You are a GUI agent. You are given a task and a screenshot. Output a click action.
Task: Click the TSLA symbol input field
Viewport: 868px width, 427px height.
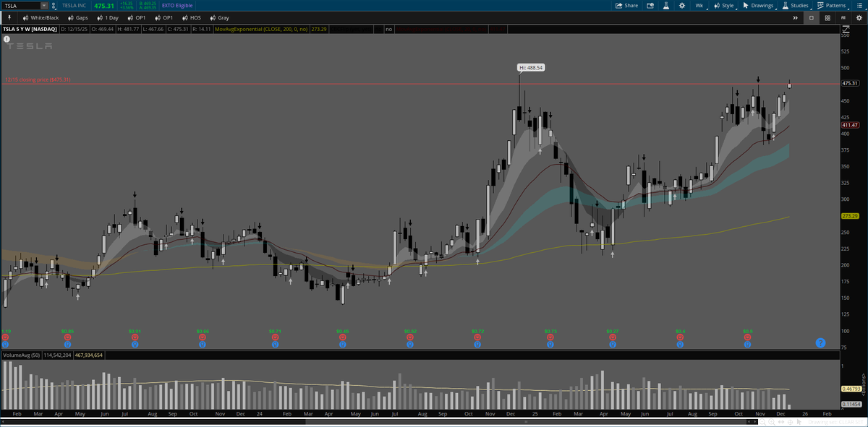(20, 5)
